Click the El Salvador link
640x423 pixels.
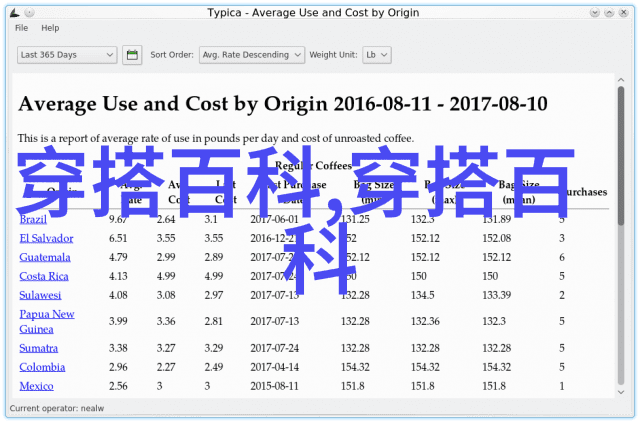tap(45, 238)
